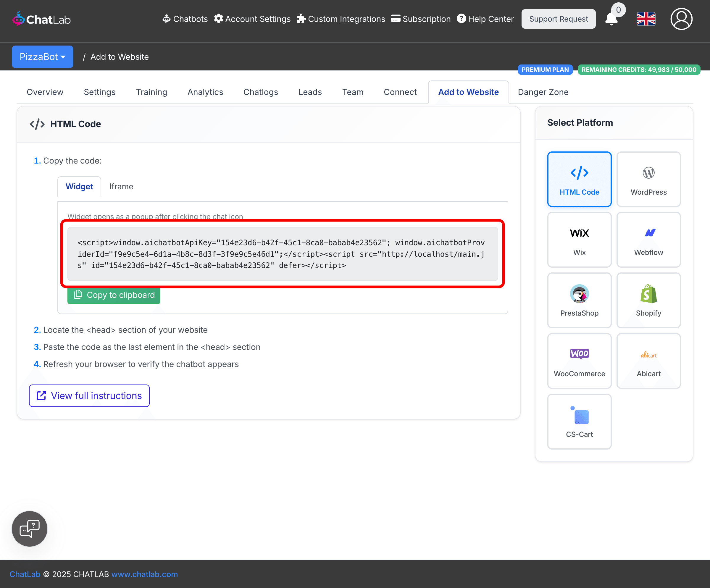This screenshot has height=588, width=710.
Task: Select the CS-Cart platform tile
Action: 579,421
